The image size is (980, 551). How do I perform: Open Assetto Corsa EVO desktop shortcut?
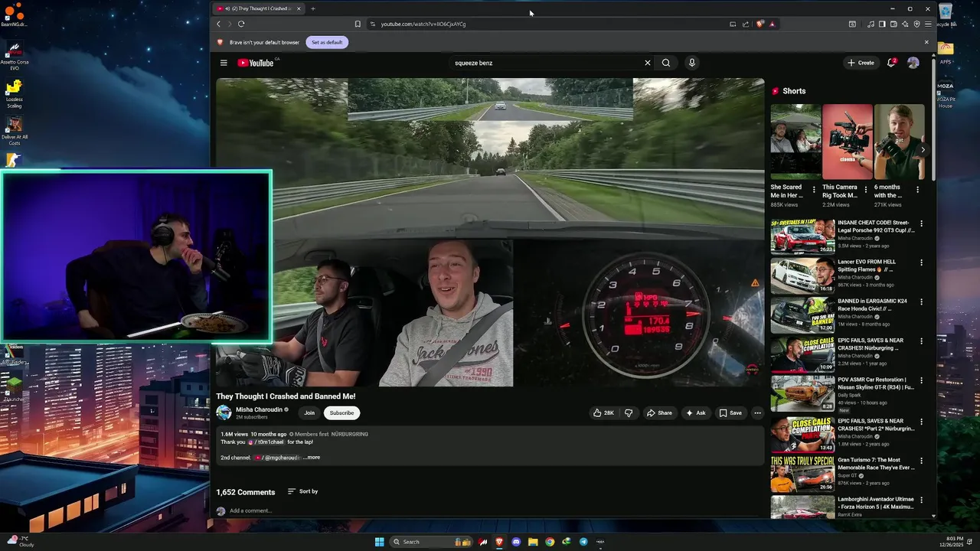coord(14,57)
